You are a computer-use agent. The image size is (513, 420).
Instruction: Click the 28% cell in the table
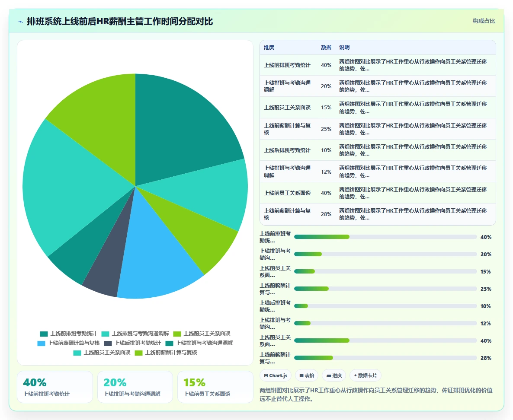[x=326, y=214]
